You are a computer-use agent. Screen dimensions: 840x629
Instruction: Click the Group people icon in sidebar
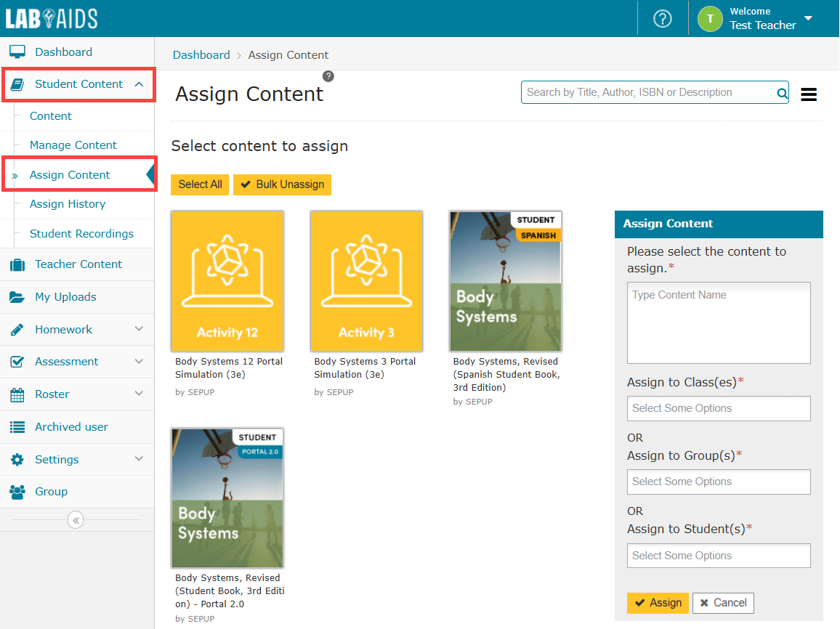click(17, 492)
